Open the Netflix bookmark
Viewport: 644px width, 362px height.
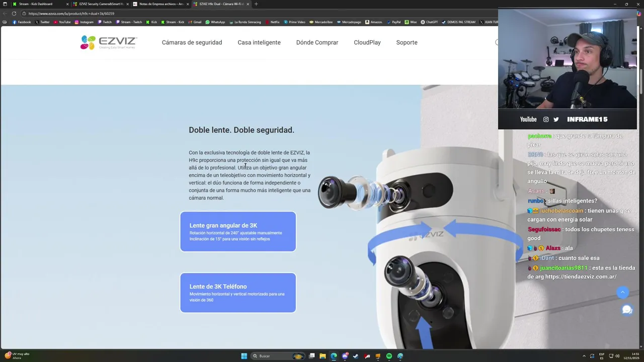click(x=272, y=22)
